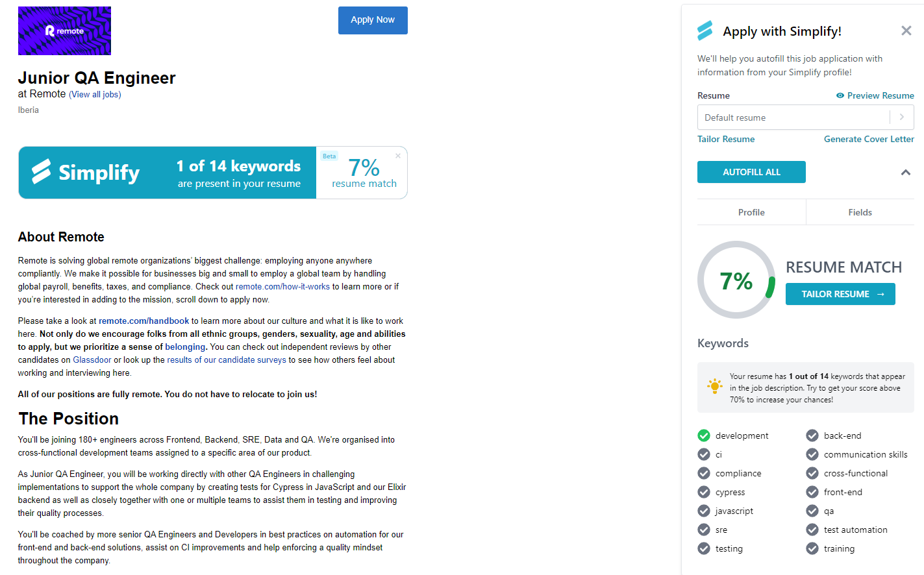Screen dimensions: 924x575
Task: Click the green check beside the development keyword
Action: tap(704, 435)
